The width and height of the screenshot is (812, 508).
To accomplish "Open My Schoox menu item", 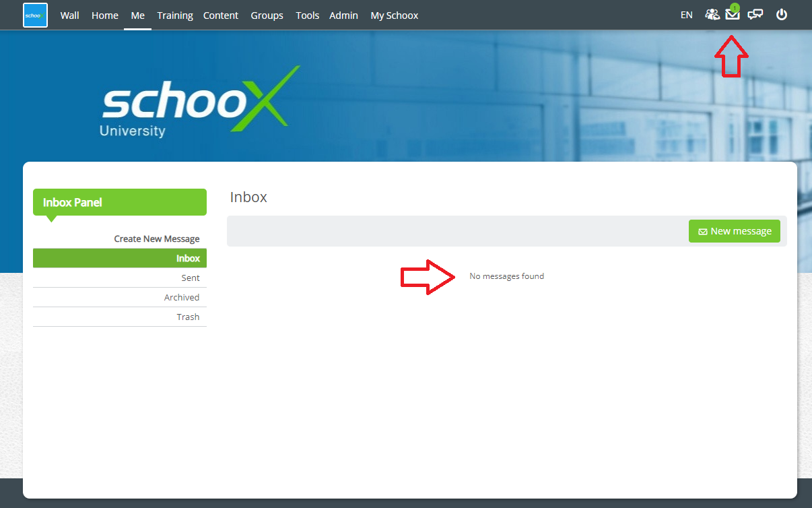I will tap(395, 15).
